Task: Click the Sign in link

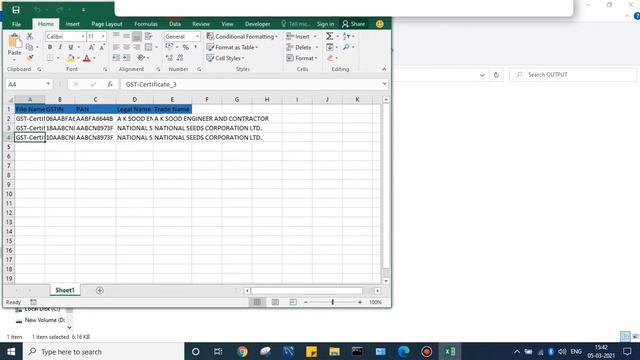Action: [325, 24]
